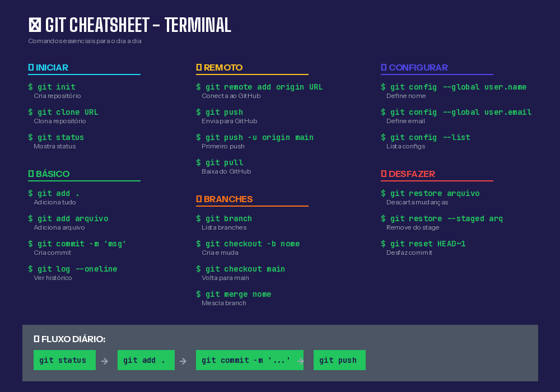This screenshot has height=392, width=560.
Task: Click the CONFIGURAR section header icon
Action: click(384, 67)
